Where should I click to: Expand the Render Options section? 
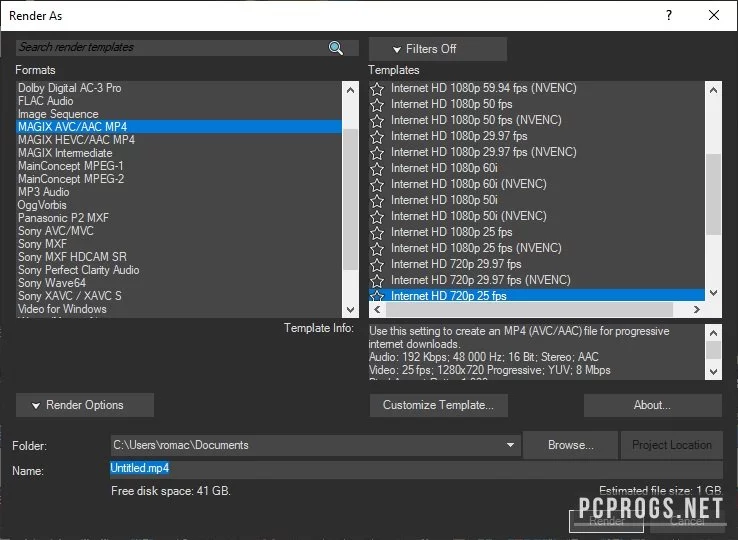pos(85,405)
